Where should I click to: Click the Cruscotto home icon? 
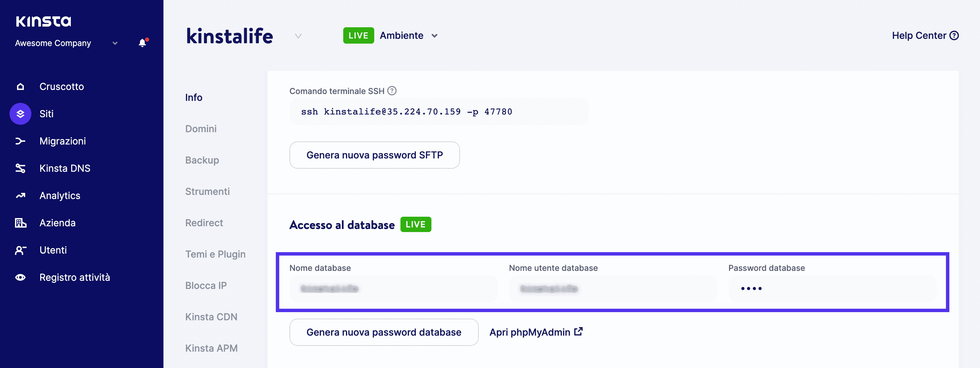pos(20,87)
